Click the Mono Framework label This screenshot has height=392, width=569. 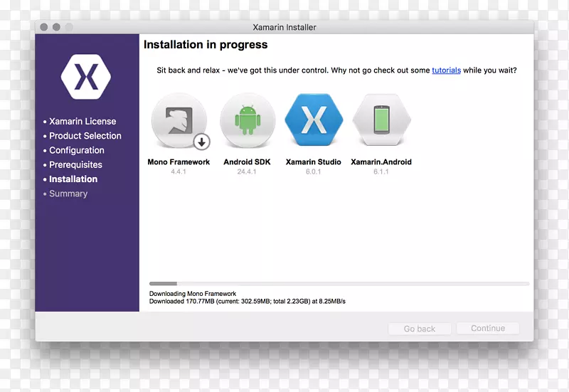pos(179,162)
